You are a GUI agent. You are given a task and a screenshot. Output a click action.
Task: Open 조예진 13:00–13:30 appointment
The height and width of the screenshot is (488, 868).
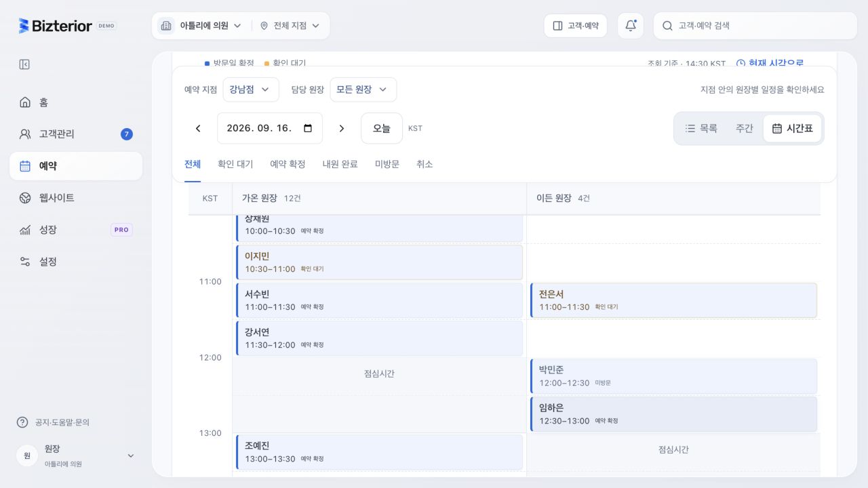(x=380, y=452)
